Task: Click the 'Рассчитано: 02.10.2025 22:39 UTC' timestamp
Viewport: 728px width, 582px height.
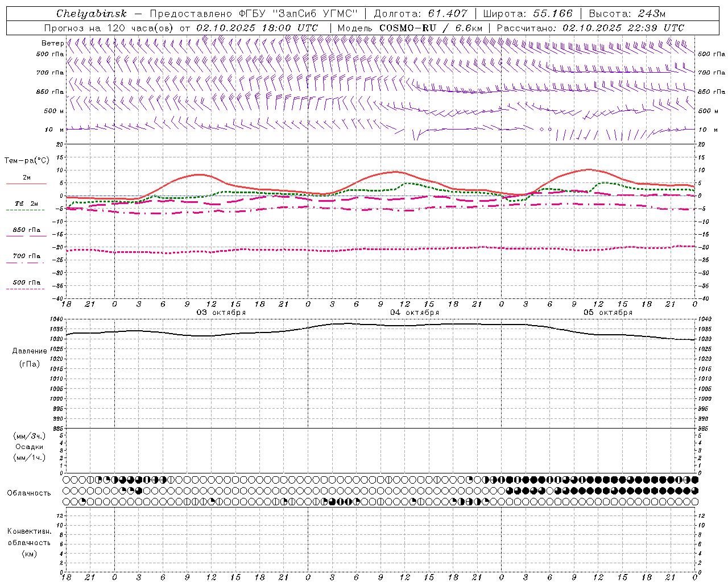Action: click(590, 28)
